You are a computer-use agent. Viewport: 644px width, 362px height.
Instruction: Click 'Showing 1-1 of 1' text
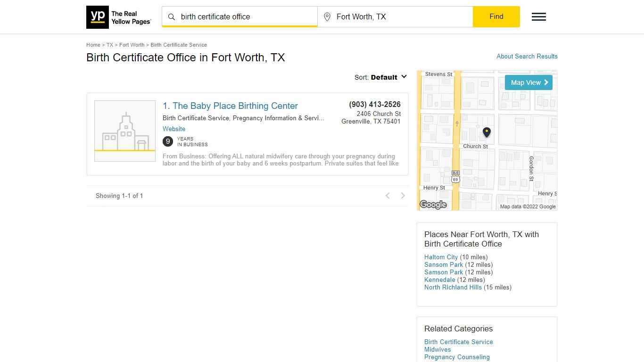click(x=119, y=196)
